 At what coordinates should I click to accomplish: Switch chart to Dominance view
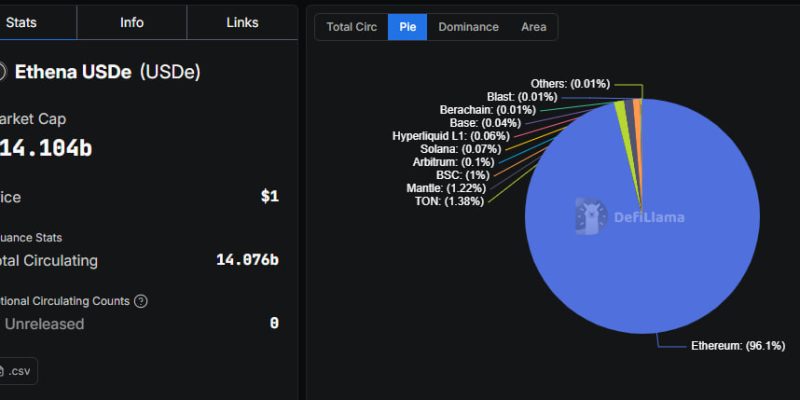468,27
